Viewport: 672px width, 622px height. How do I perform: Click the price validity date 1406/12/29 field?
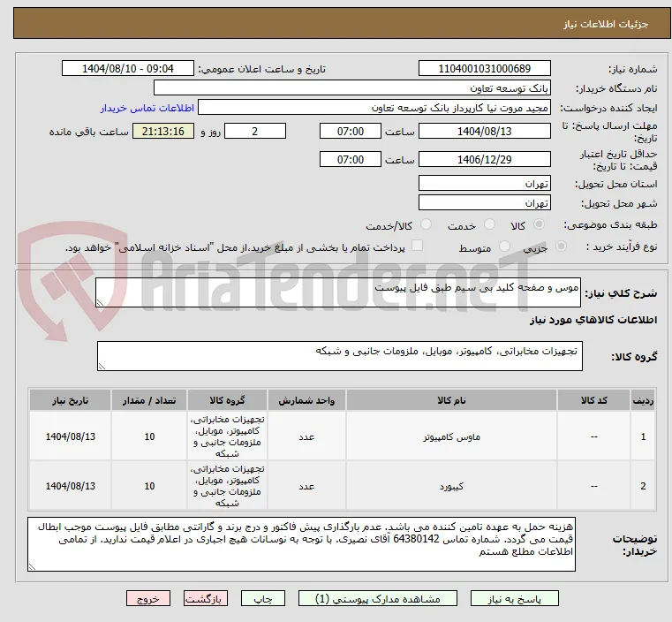484,159
